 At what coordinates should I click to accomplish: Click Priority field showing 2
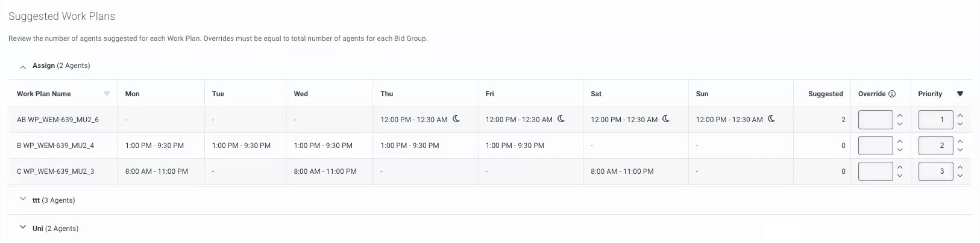pos(935,146)
